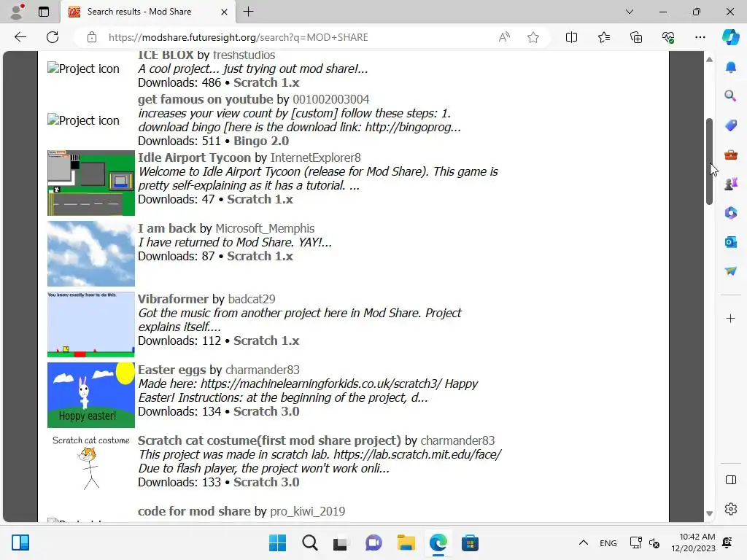Click the scrollbar down arrow

[x=709, y=513]
